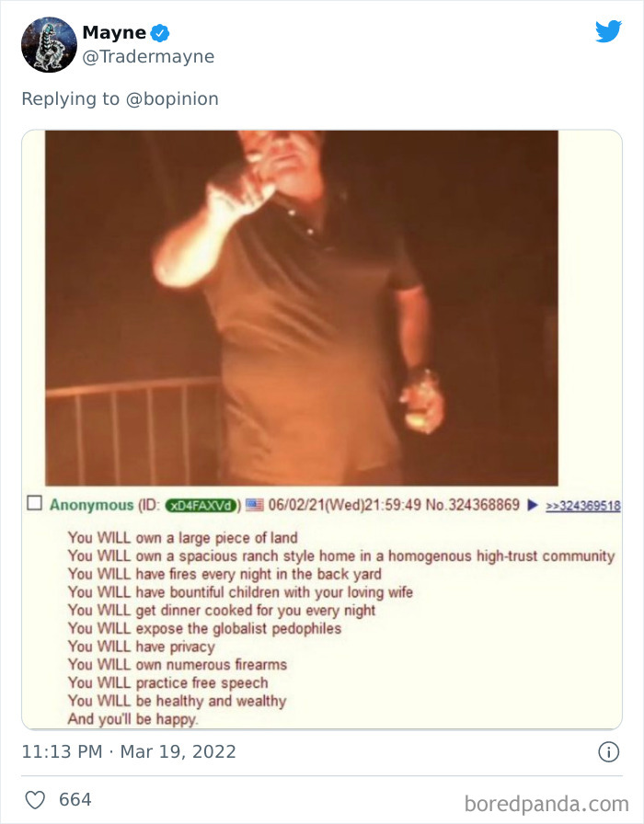This screenshot has height=824, width=644.
Task: Click the green ID badge xD4FAXVd
Action: click(x=201, y=506)
